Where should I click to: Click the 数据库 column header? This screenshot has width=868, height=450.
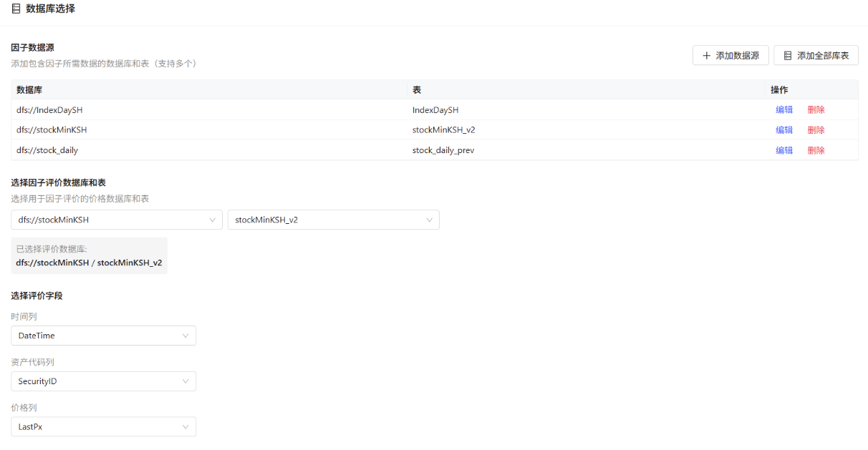tap(29, 90)
